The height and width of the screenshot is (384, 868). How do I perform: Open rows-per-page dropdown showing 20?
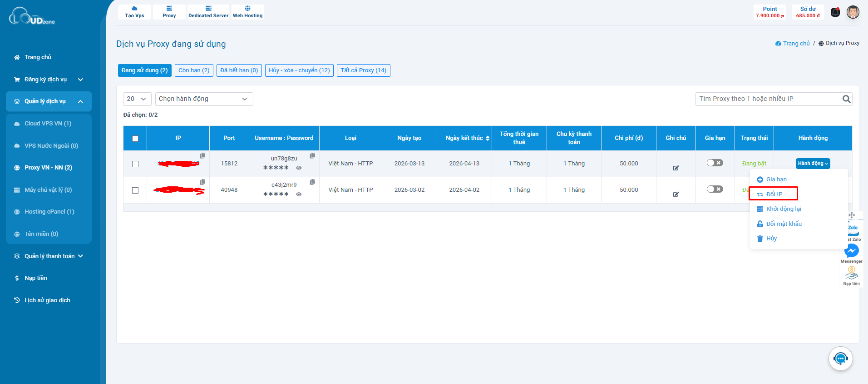click(x=137, y=99)
